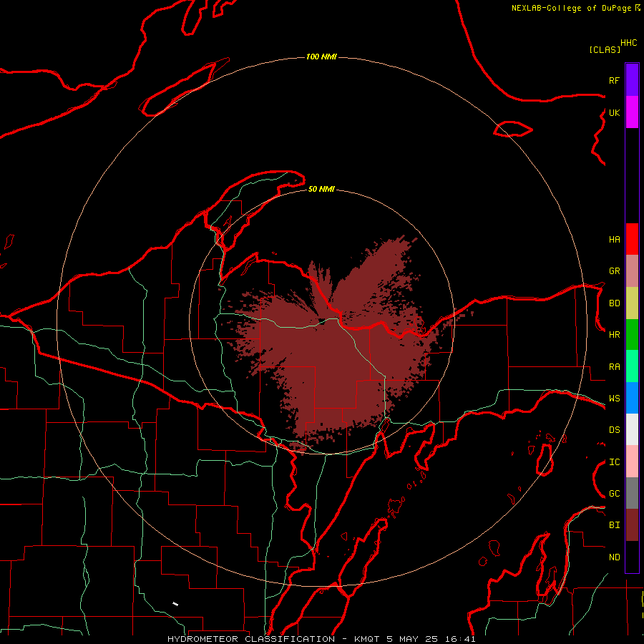Click the yellow BD legend color block

point(632,303)
